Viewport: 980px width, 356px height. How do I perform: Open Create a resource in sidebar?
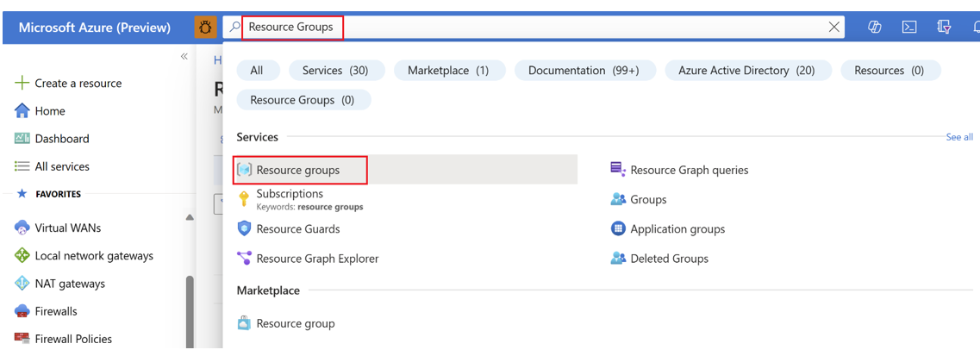pyautogui.click(x=78, y=84)
